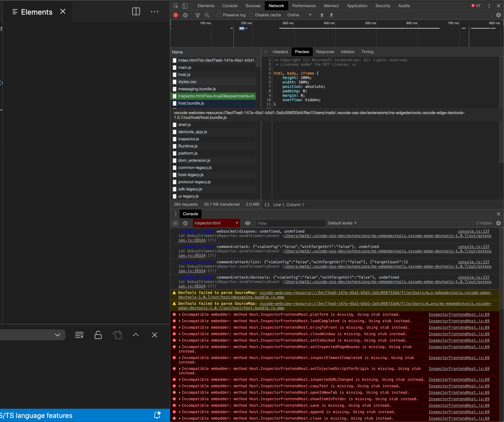Open the Online throttling dropdown
The width and height of the screenshot is (504, 422).
[x=299, y=15]
